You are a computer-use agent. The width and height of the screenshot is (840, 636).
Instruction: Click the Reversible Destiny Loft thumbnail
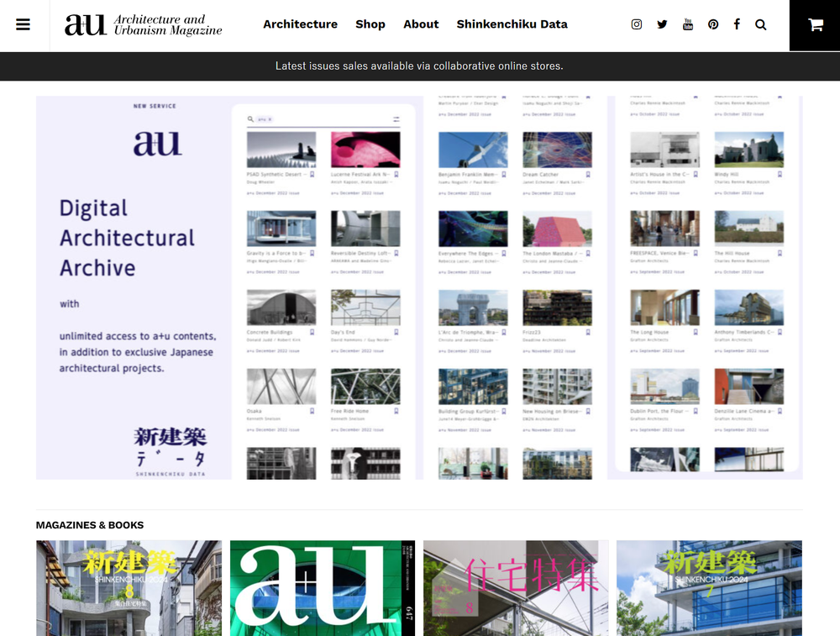tap(365, 229)
